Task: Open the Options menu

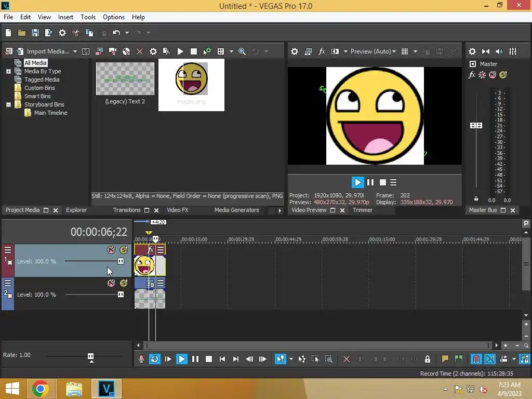Action: pos(114,17)
